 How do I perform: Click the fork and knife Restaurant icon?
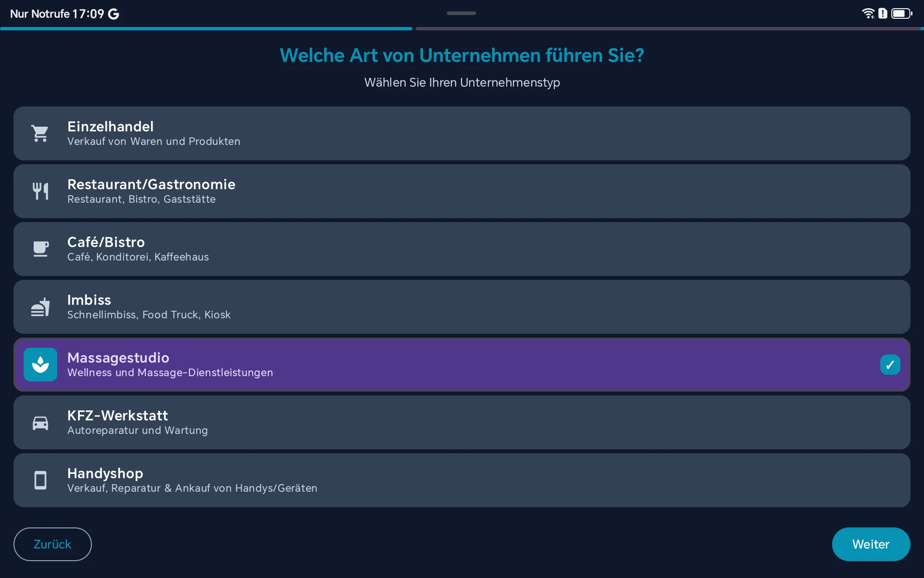pyautogui.click(x=40, y=191)
